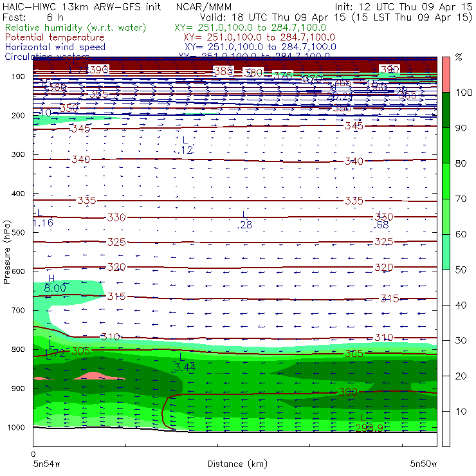Image resolution: width=476 pixels, height=476 pixels.
Task: Click the 'HAIC-HIWC 13km ARW-GFS init' title
Action: click(x=82, y=6)
